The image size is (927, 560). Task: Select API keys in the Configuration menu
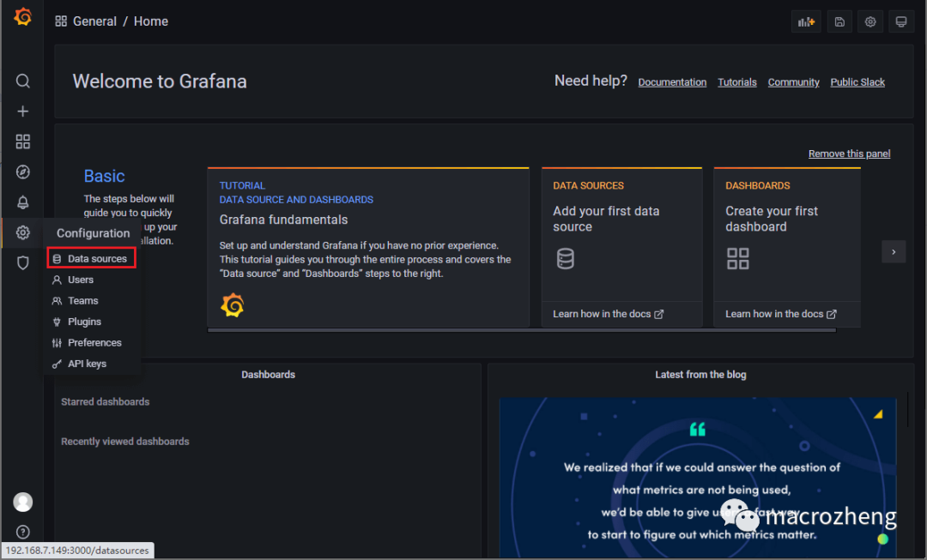click(x=87, y=364)
